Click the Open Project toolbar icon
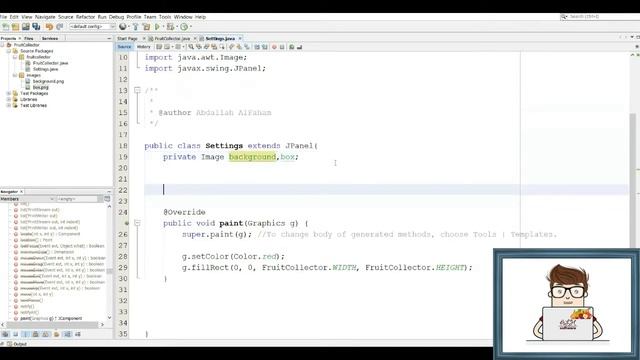The width and height of the screenshot is (640, 360). pyautogui.click(x=26, y=27)
